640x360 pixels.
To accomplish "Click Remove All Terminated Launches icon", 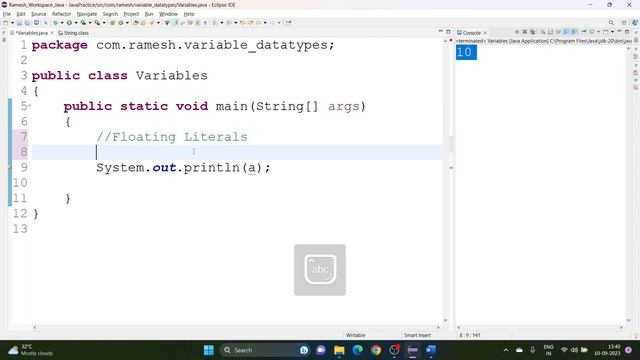I will 533,32.
